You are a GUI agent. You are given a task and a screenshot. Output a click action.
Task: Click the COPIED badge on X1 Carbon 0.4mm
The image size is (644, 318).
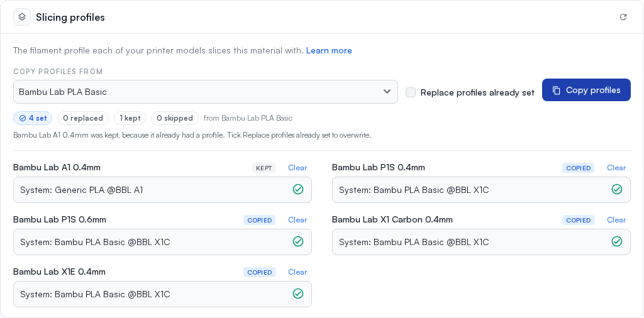click(579, 220)
